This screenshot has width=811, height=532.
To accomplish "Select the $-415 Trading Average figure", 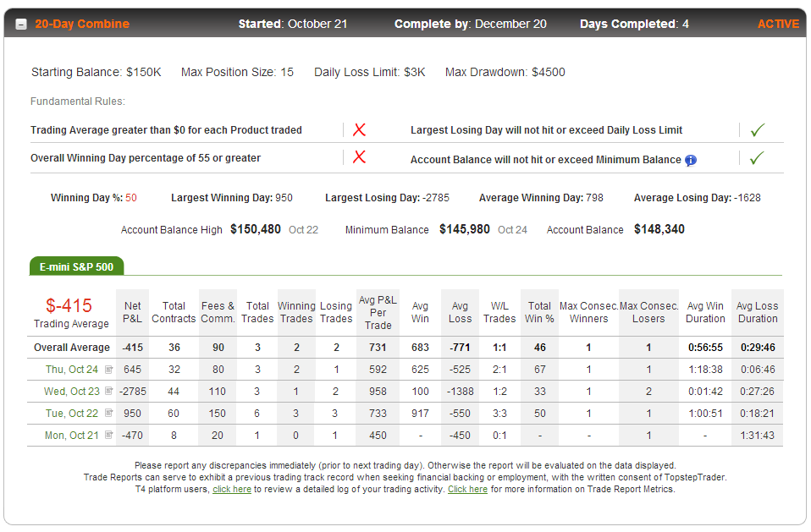I will pos(69,306).
